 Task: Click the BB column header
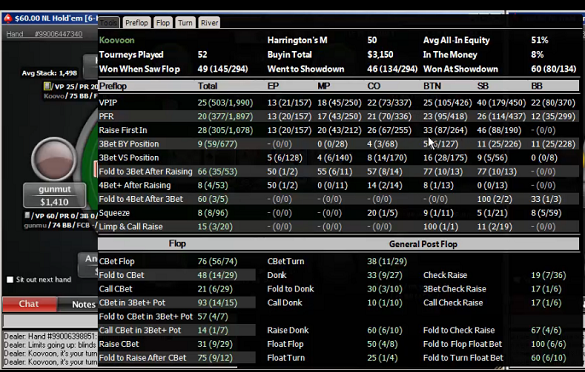click(x=536, y=86)
